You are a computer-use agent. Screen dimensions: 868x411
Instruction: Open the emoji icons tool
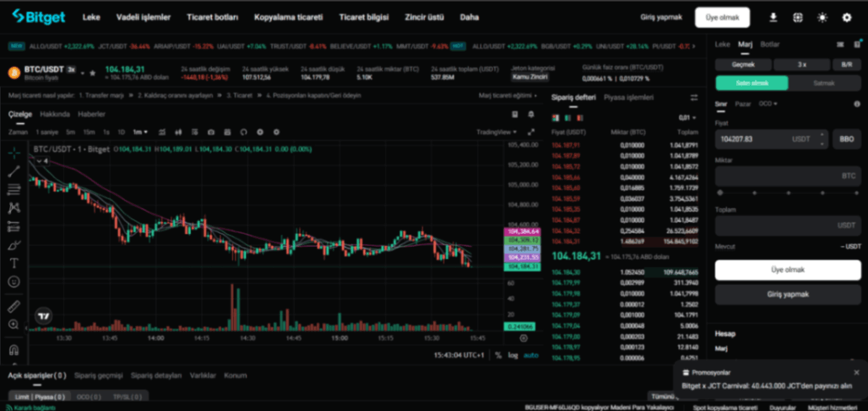[14, 282]
